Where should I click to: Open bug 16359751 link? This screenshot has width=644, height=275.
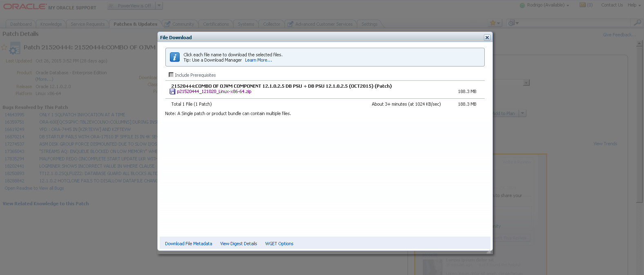pyautogui.click(x=14, y=122)
